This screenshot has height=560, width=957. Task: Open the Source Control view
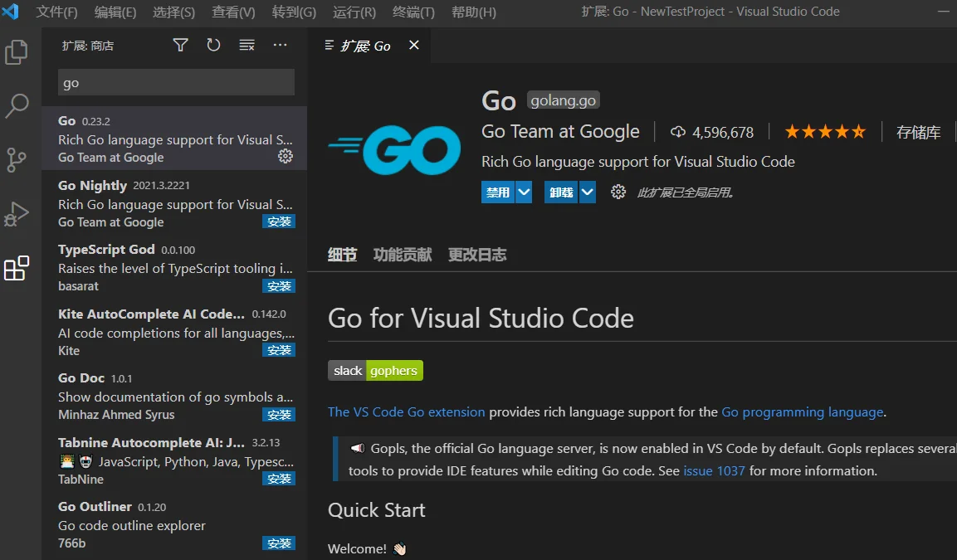[17, 160]
